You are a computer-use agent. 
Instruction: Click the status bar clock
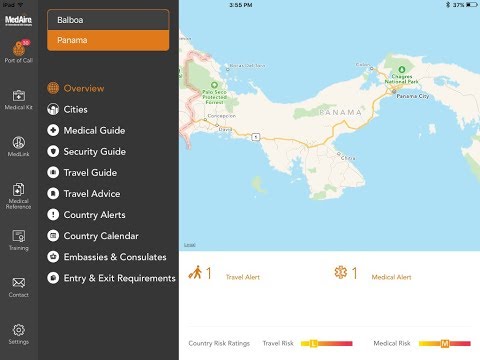[241, 5]
